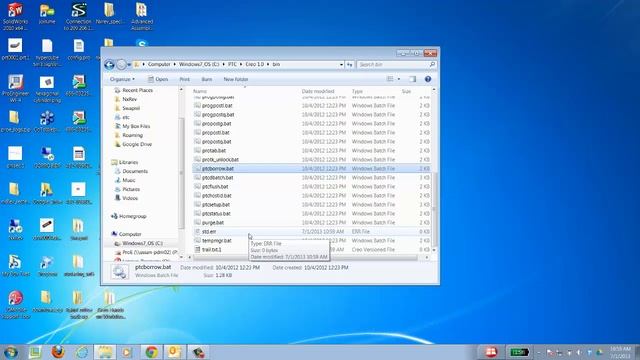Open Google Chrome from the taskbar

(151, 352)
